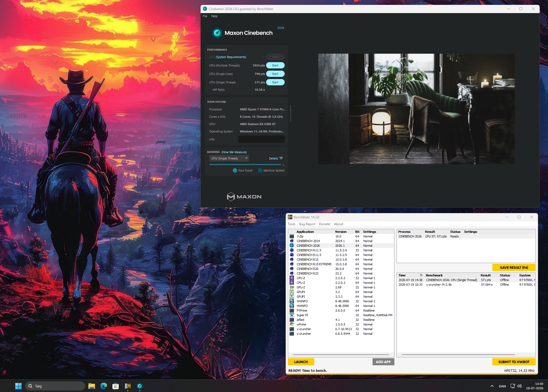The image size is (548, 392).
Task: Open the How We Measure link
Action: point(234,152)
